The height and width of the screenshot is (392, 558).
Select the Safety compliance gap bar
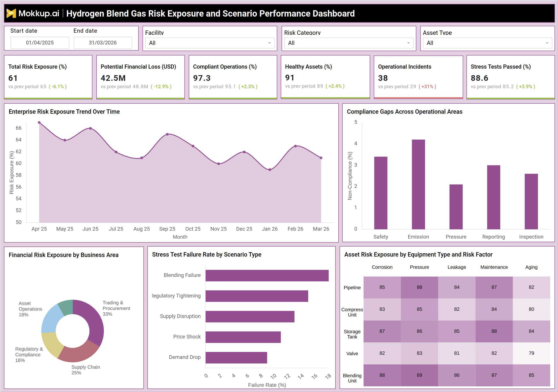(381, 193)
